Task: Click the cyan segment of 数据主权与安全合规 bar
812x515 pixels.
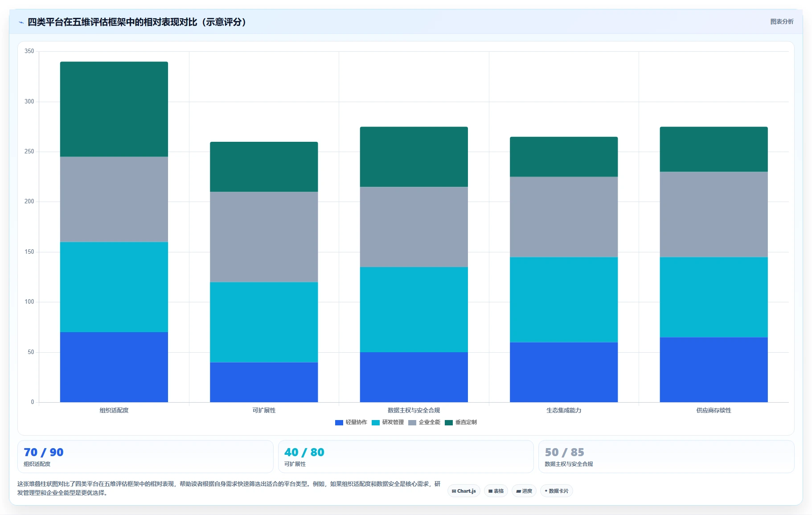Action: tap(414, 309)
